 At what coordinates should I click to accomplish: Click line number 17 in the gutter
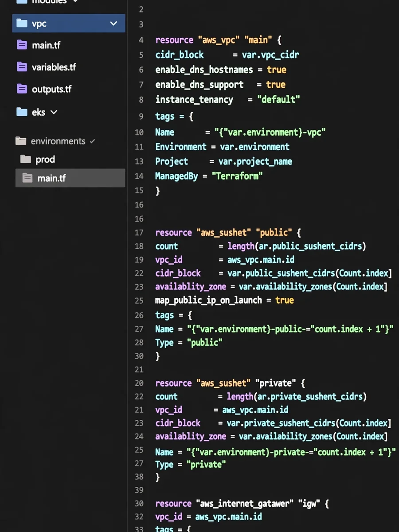139,233
